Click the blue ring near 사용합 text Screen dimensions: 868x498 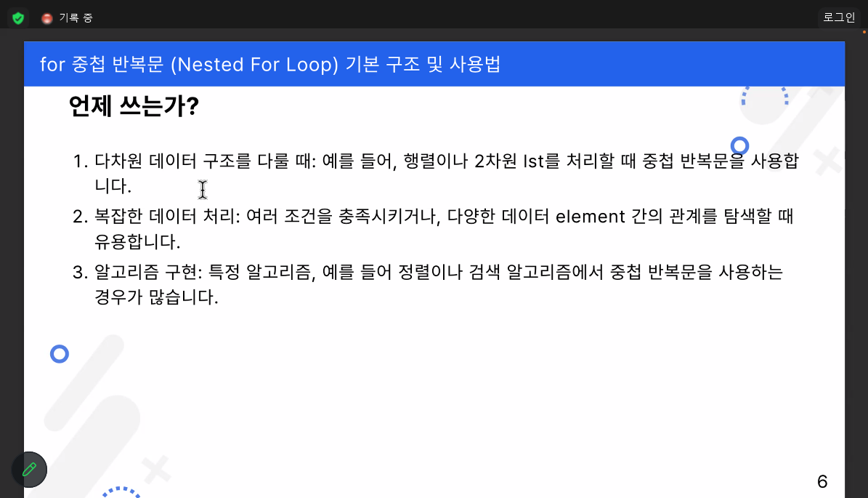(x=739, y=145)
